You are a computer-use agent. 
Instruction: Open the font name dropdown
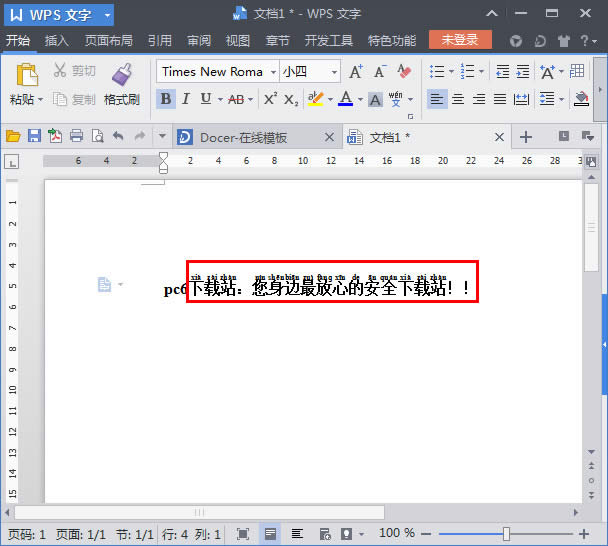click(273, 72)
